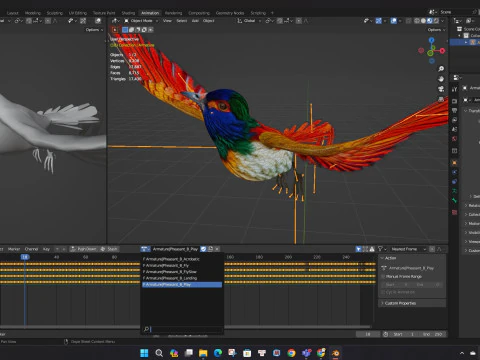Duplicate the action with new action icon
480x360 pixels.
(x=210, y=249)
